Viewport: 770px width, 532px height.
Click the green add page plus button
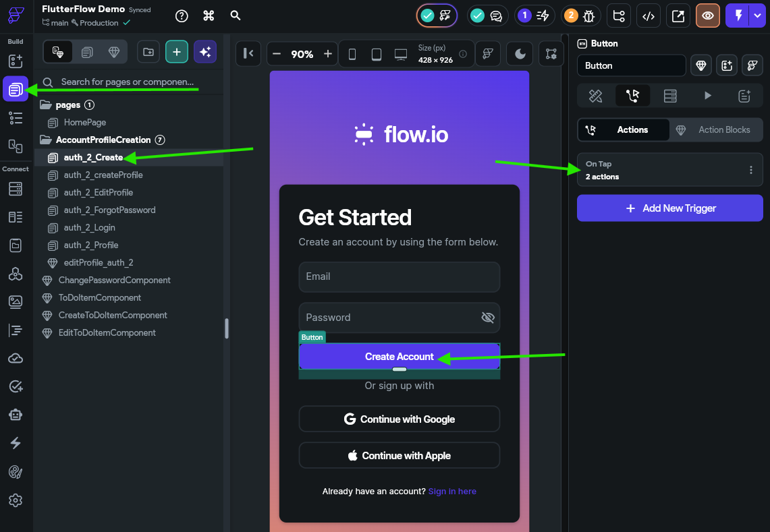[177, 52]
